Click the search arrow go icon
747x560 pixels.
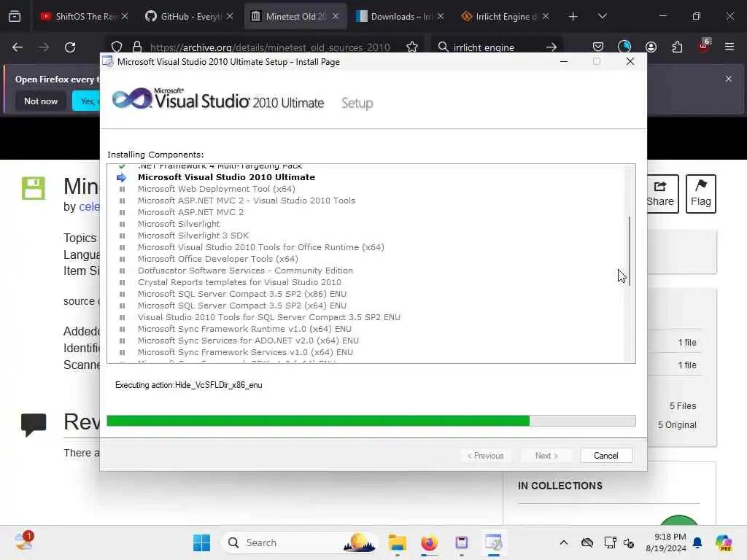click(551, 47)
